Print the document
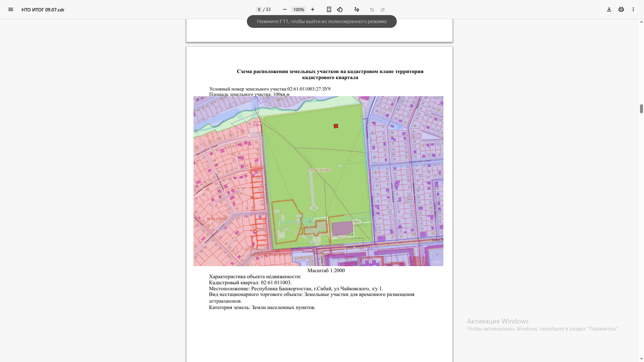This screenshot has height=362, width=644. click(x=621, y=9)
